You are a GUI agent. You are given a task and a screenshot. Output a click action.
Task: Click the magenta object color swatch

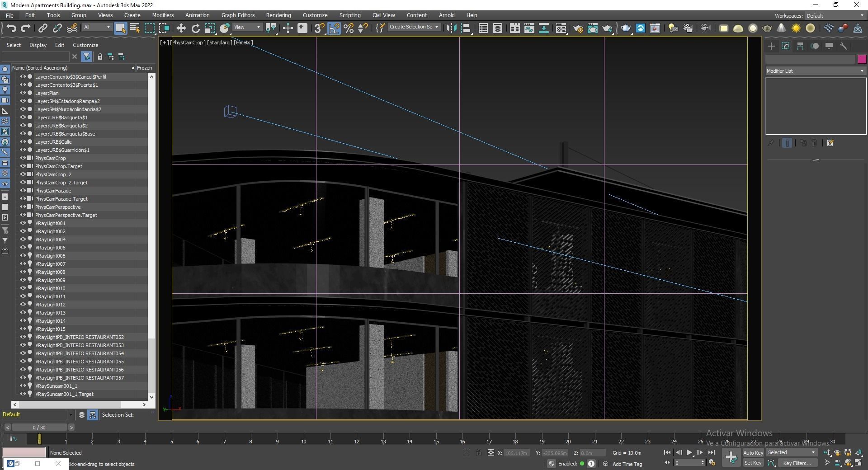coord(862,59)
